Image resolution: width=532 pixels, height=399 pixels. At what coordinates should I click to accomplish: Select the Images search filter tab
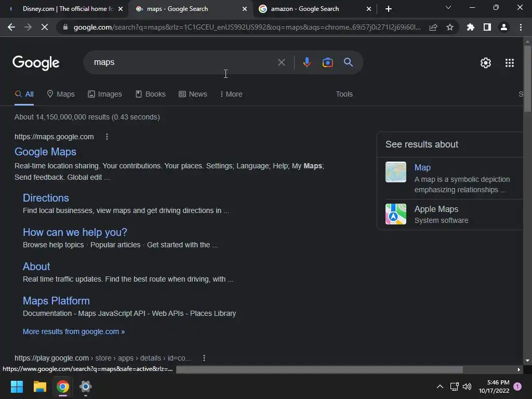point(104,94)
